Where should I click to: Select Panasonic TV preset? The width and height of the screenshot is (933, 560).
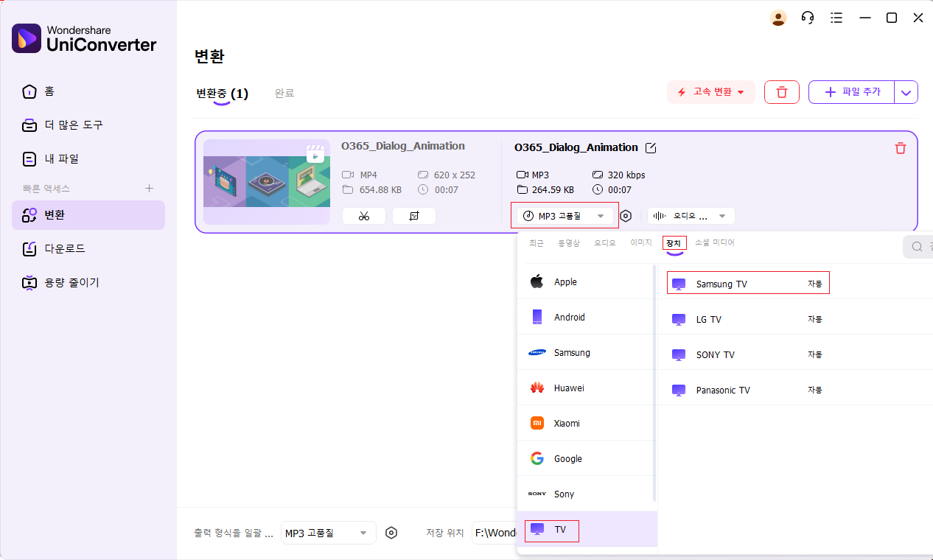pos(795,390)
